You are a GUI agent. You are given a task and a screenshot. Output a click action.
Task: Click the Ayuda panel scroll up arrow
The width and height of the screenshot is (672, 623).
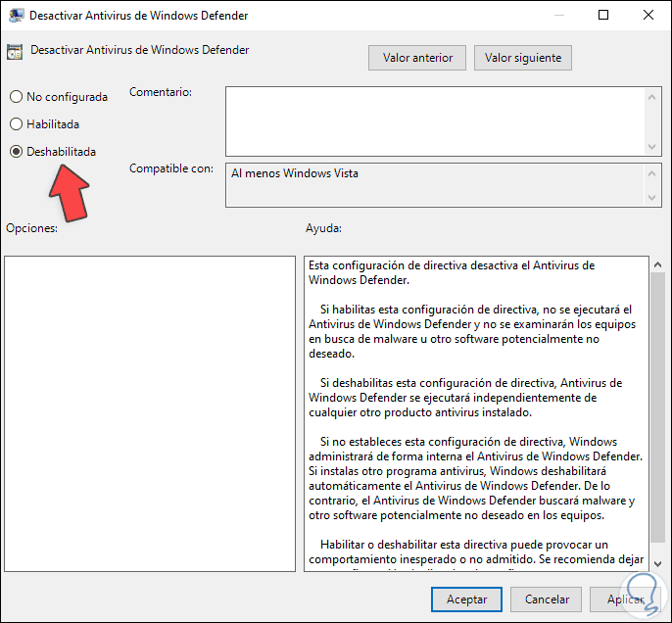[x=657, y=264]
